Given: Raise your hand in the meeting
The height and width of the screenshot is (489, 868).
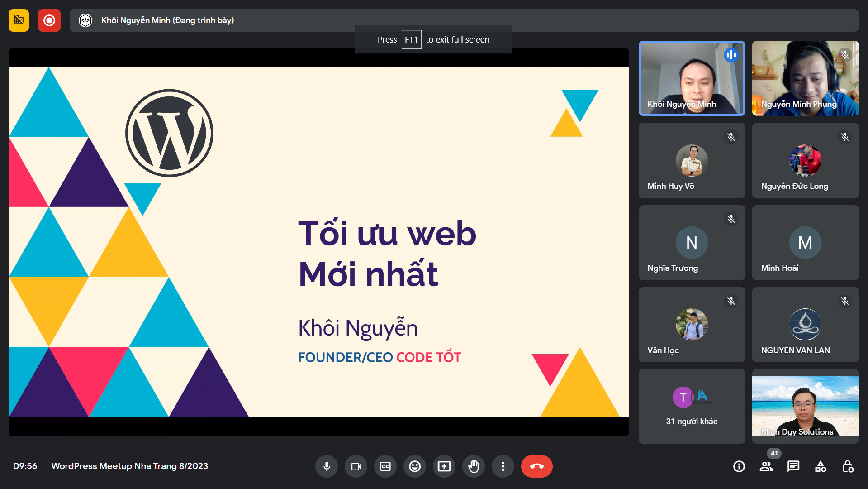Looking at the screenshot, I should [474, 466].
